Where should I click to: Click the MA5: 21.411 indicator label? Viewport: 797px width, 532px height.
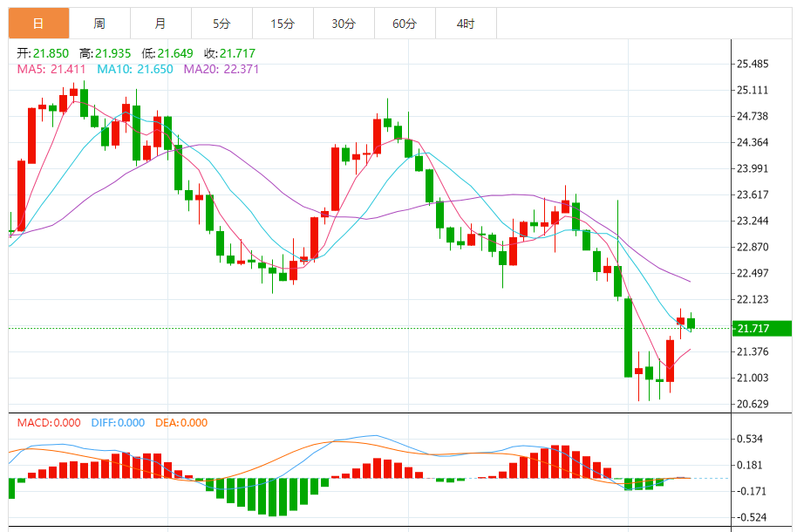pyautogui.click(x=51, y=69)
